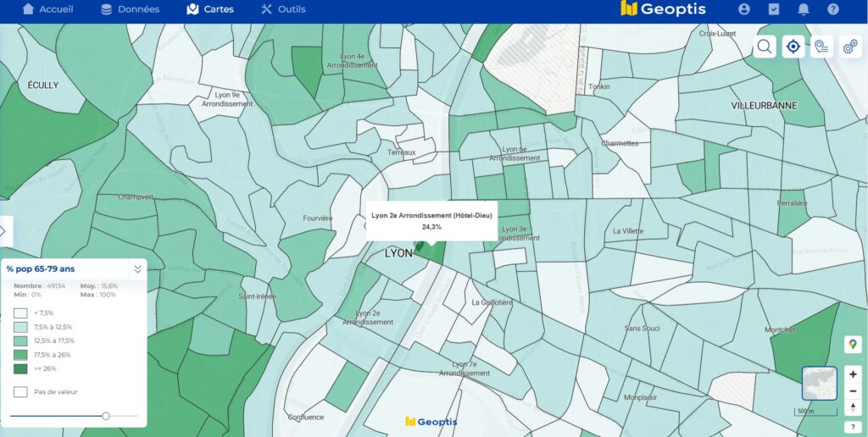
Task: Click the '< 7,5%' legend swatch
Action: (20, 313)
